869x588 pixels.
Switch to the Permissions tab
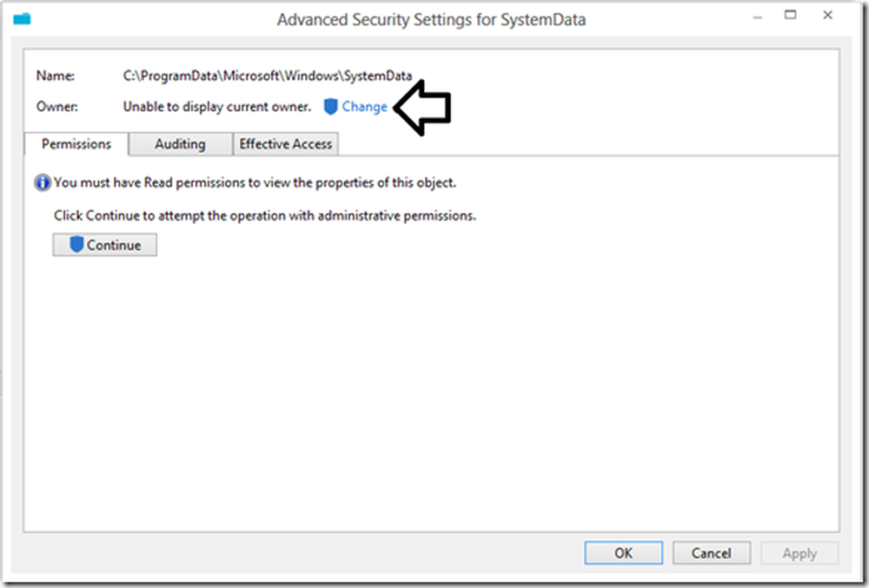[76, 144]
